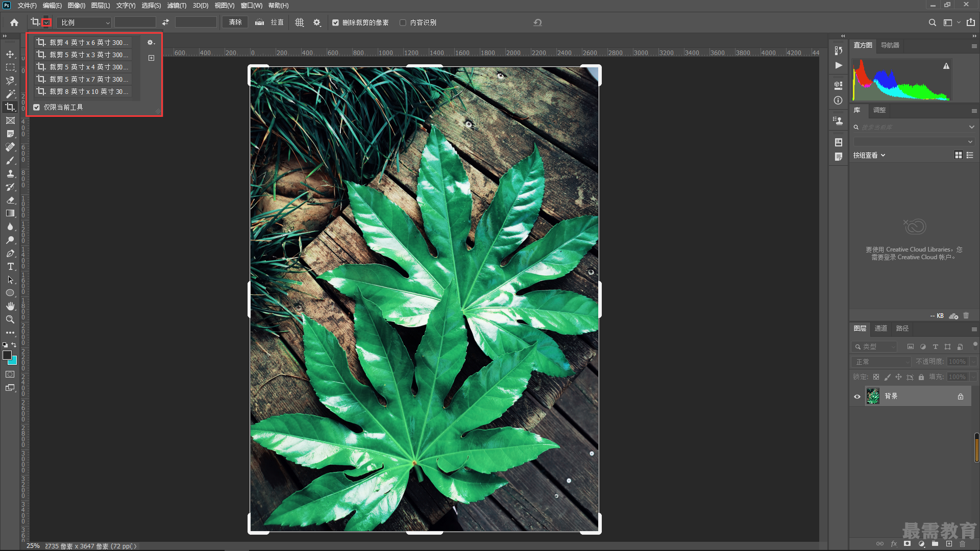Viewport: 980px width, 551px height.
Task: Select the Healing Brush tool
Action: 10,147
